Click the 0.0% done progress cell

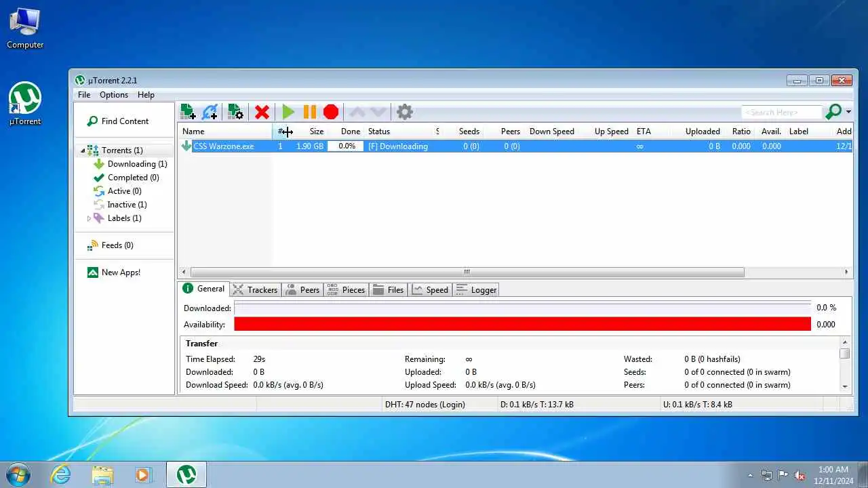coord(347,146)
